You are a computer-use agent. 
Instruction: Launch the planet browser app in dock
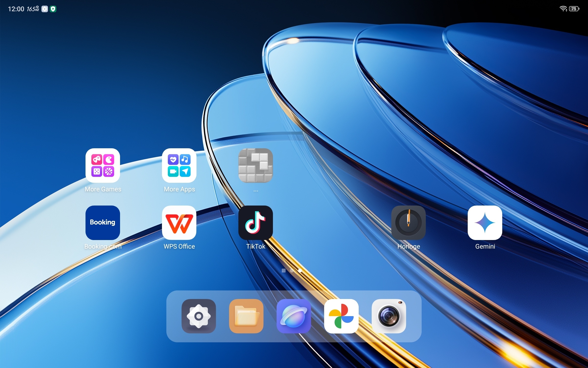coord(294,316)
